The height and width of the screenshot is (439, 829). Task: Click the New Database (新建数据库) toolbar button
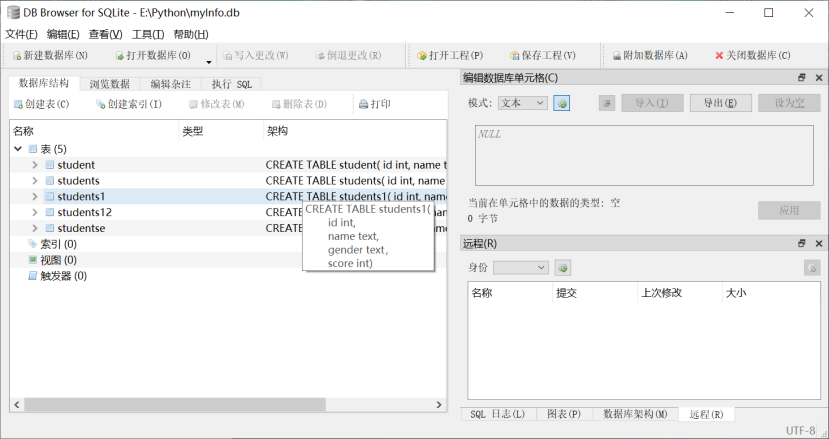click(x=50, y=56)
